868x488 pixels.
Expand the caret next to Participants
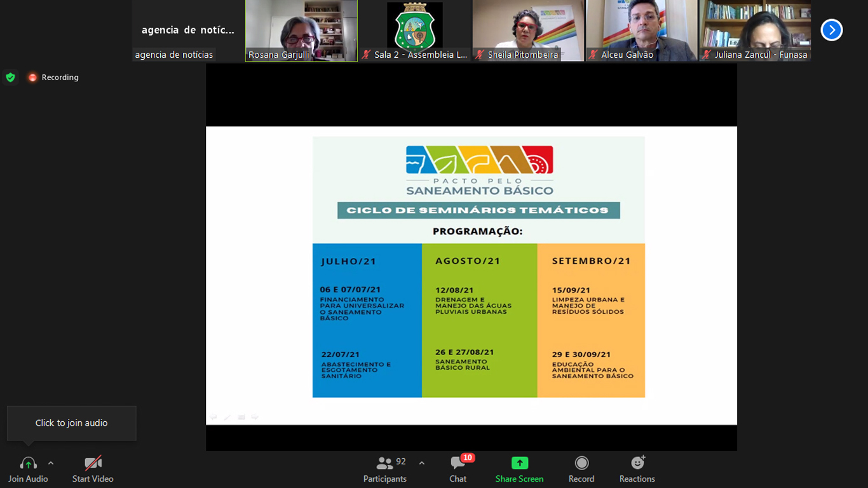(421, 463)
